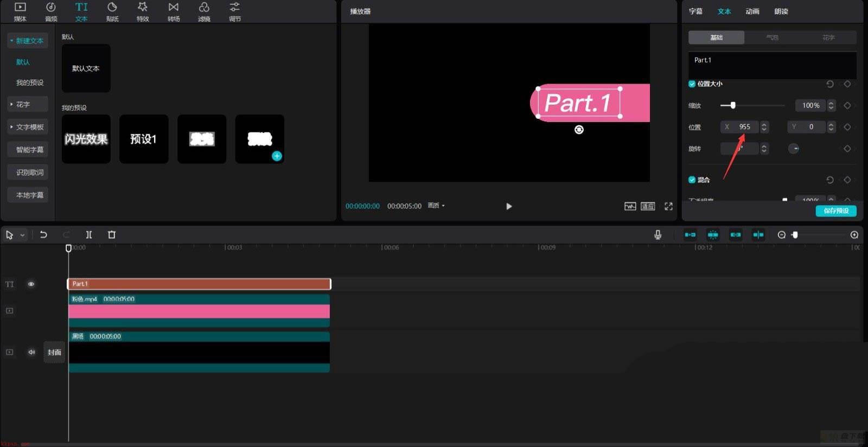
Task: Open 智能字幕 in the sidebar
Action: (28, 150)
